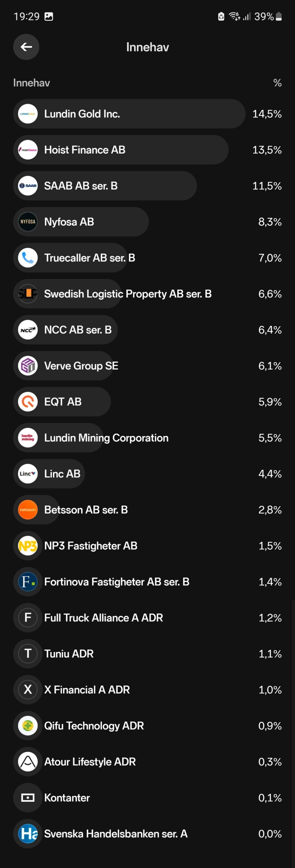Open the NCC AB ser. B holding
The image size is (295, 868).
[x=147, y=330]
